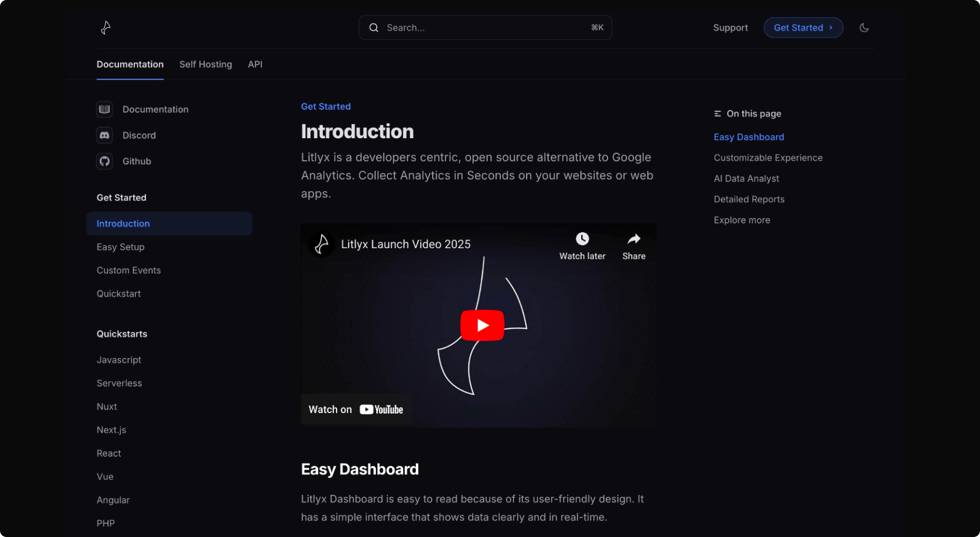Jump to Explore more section
The image size is (980, 537).
tap(742, 220)
